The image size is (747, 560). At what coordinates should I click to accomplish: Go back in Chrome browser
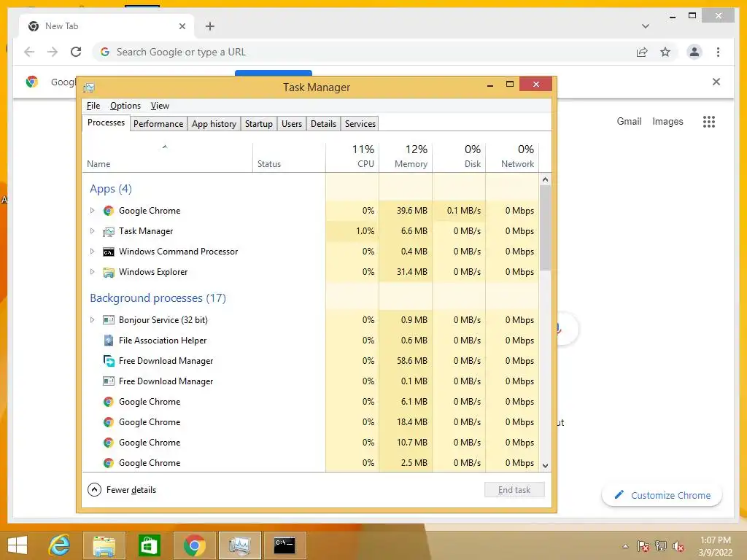coord(29,52)
